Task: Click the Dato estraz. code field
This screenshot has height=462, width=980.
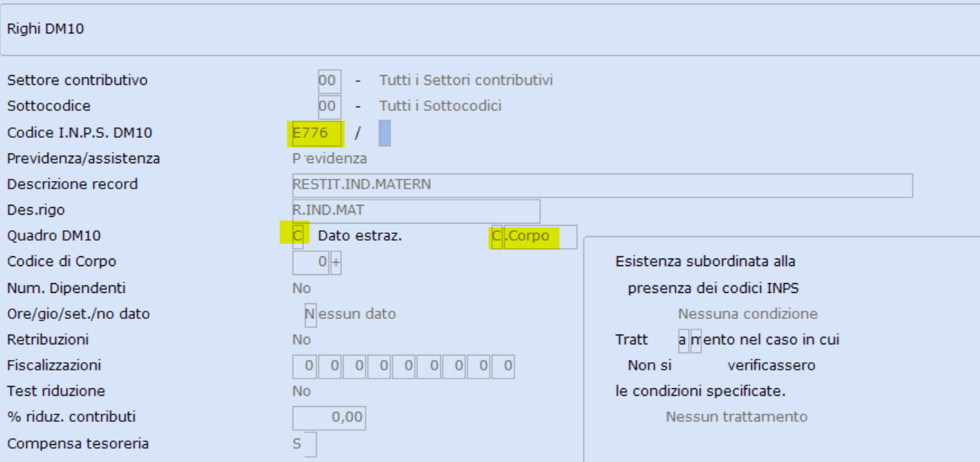Action: click(497, 237)
